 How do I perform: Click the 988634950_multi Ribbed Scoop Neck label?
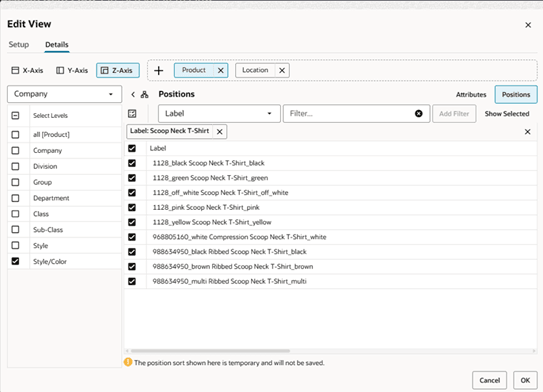point(230,281)
